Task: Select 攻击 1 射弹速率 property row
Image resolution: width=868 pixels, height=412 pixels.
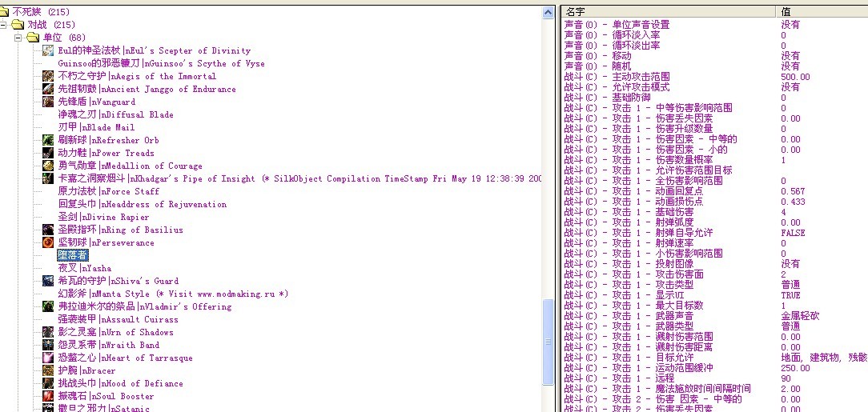Action: pos(629,243)
